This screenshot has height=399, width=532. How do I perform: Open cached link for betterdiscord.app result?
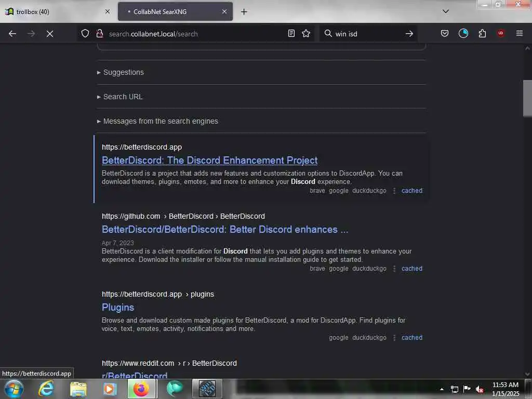412,191
